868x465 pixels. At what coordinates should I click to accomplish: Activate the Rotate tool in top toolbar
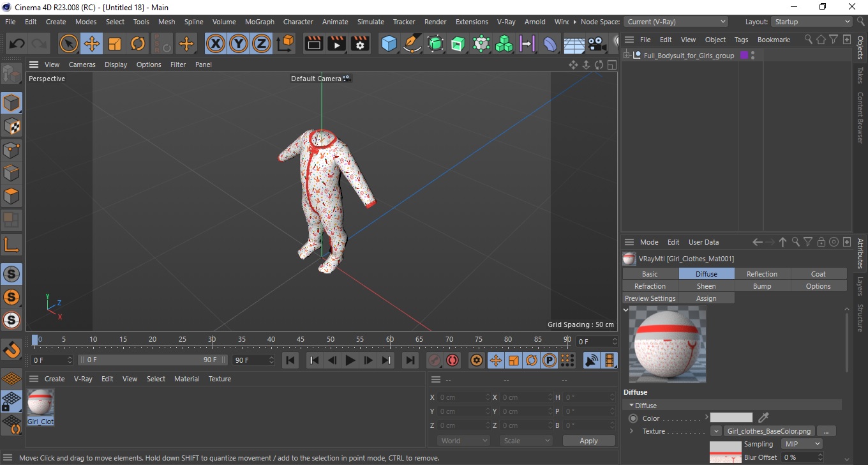(138, 43)
